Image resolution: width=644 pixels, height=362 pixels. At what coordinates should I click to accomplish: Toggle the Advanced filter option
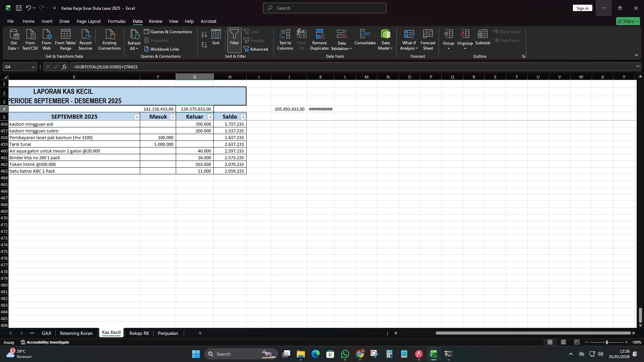tap(256, 49)
